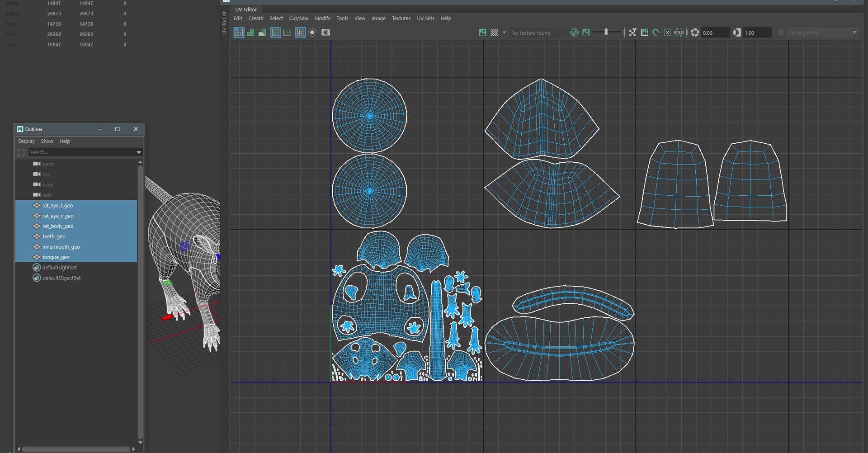Image resolution: width=868 pixels, height=453 pixels.
Task: Click the Outliner search field
Action: pyautogui.click(x=82, y=152)
